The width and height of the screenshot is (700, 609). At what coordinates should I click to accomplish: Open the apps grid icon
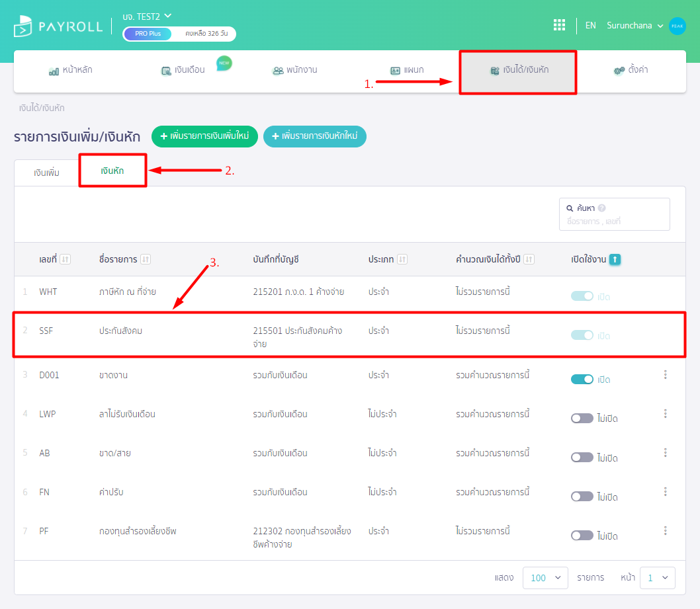559,25
